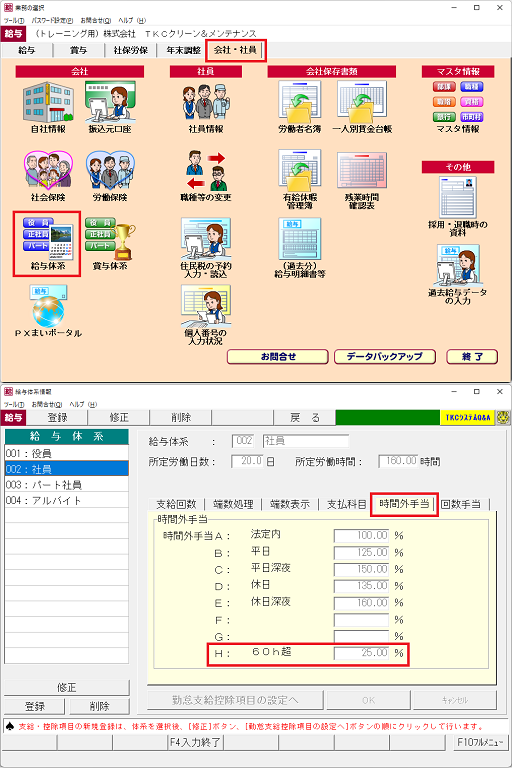Click the 所定労働時間 field
Screen dimensions: 512x768
tap(398, 461)
